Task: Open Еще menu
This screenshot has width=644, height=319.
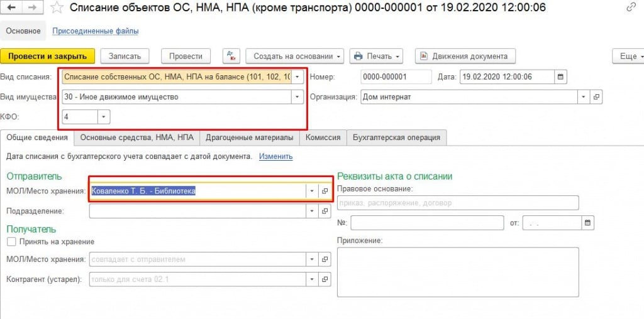Action: (628, 56)
